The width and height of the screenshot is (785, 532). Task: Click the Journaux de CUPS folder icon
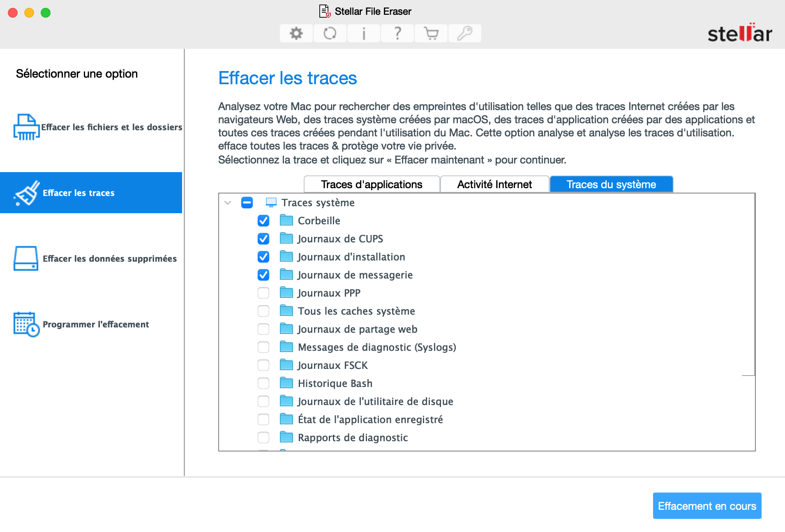pos(286,238)
